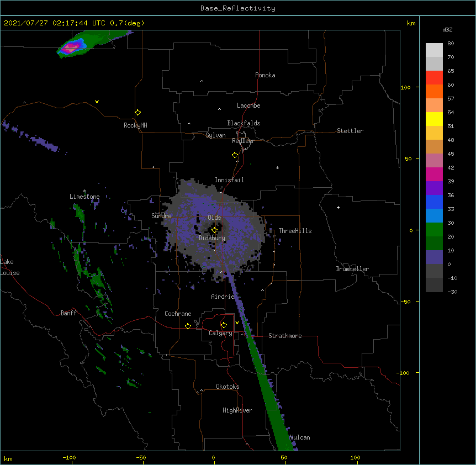Click the Ponoka city label
The width and height of the screenshot is (476, 465).
pos(265,75)
